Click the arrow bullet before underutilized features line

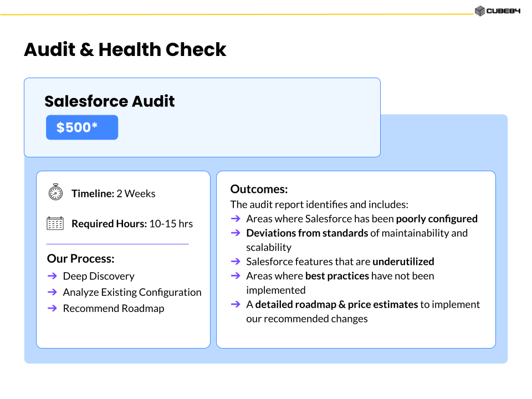point(236,261)
